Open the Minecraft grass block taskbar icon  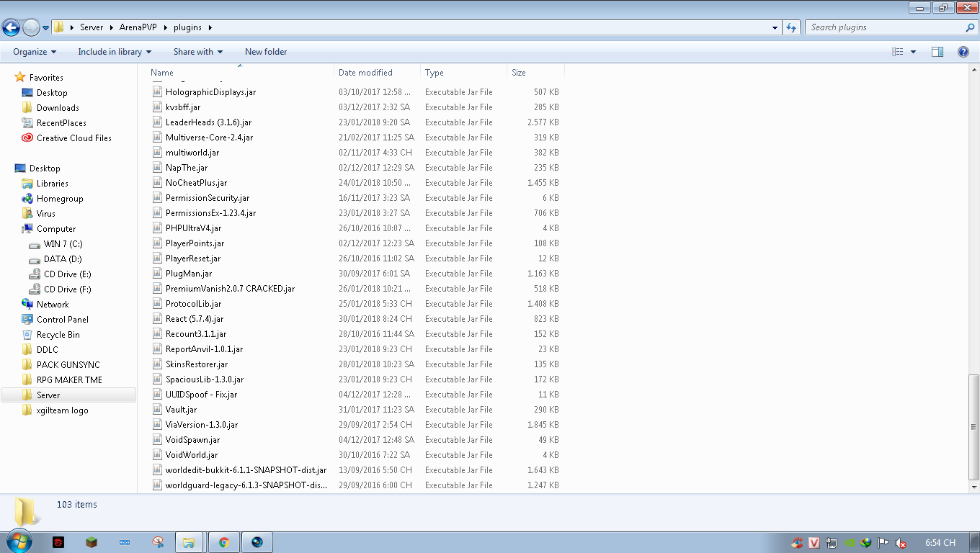pos(92,542)
